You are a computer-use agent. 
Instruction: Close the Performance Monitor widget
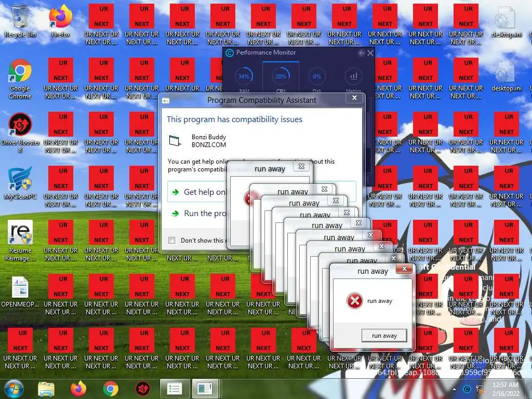point(370,53)
